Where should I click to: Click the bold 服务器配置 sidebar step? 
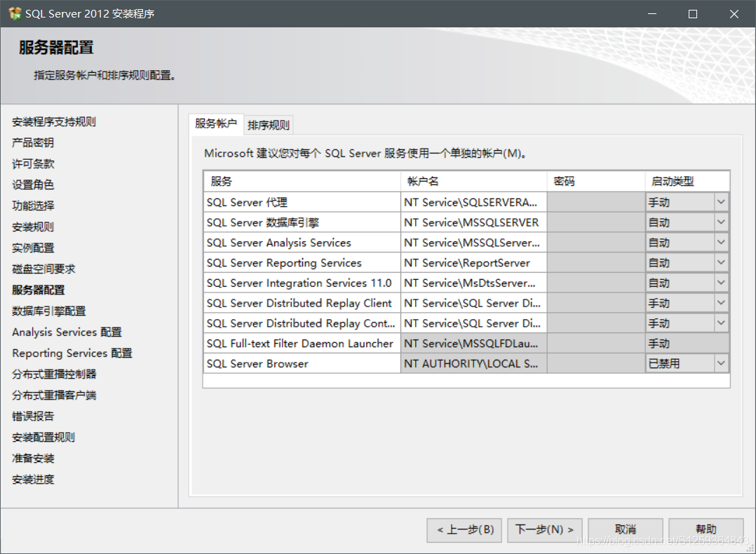pyautogui.click(x=38, y=290)
